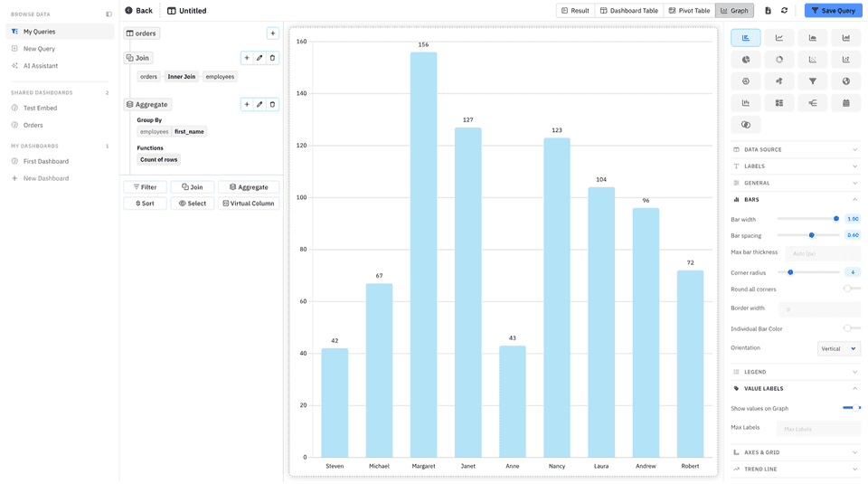Switch to the line chart type

coord(778,38)
